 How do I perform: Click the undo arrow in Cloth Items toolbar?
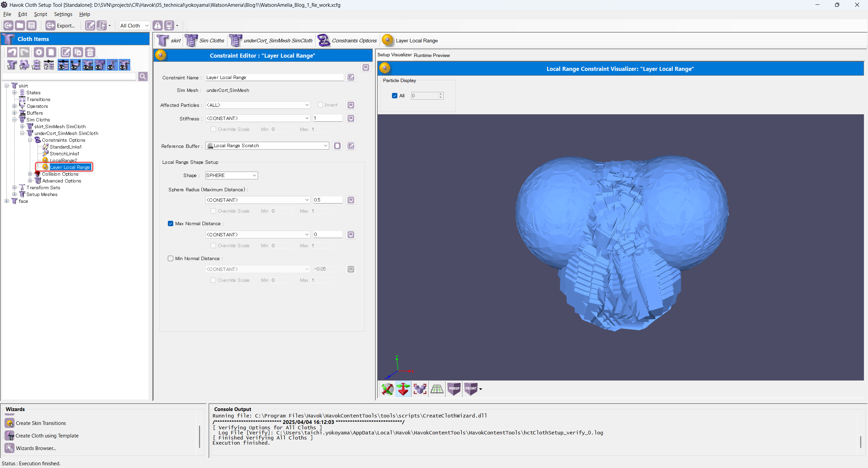click(x=12, y=52)
